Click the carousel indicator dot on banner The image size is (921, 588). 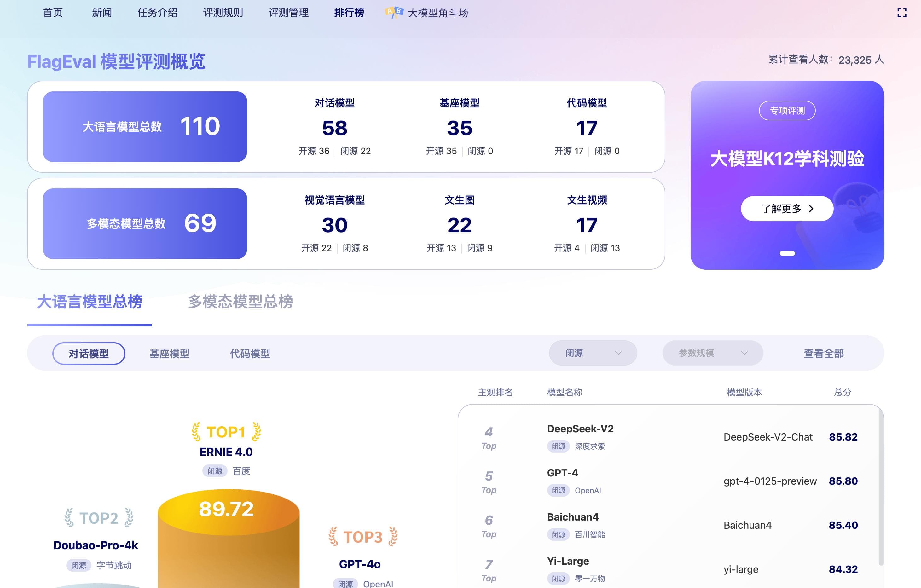[787, 253]
